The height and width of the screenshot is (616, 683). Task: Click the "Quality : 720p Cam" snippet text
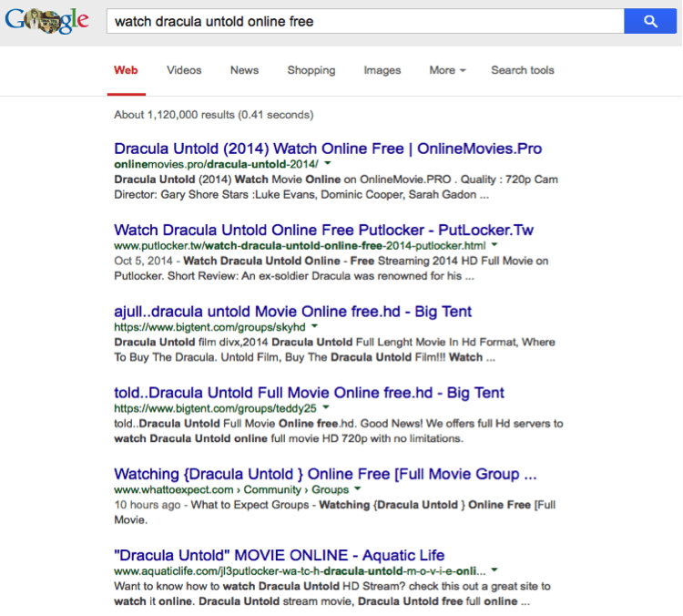point(509,180)
